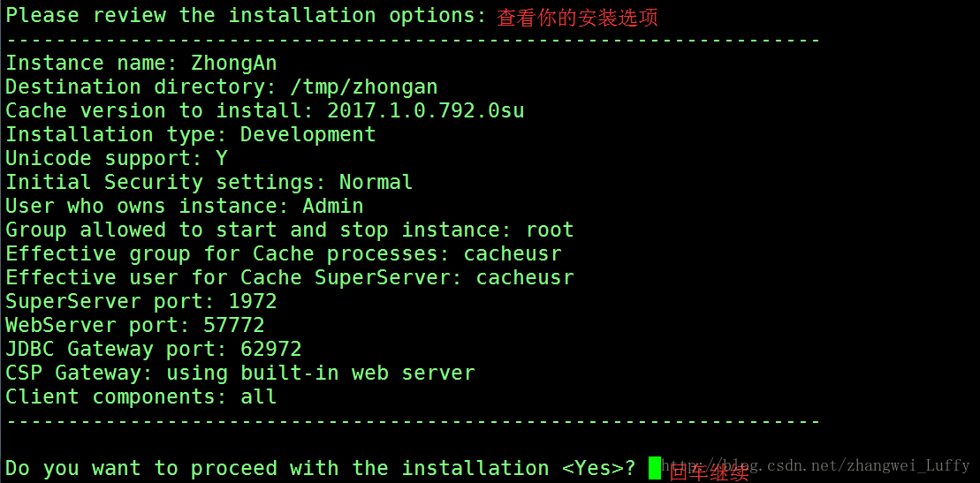Click the red '回车继续' annotation text

pyautogui.click(x=709, y=473)
